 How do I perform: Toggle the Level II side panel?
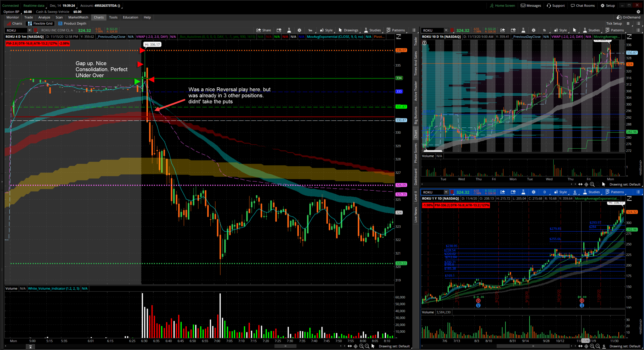click(416, 196)
